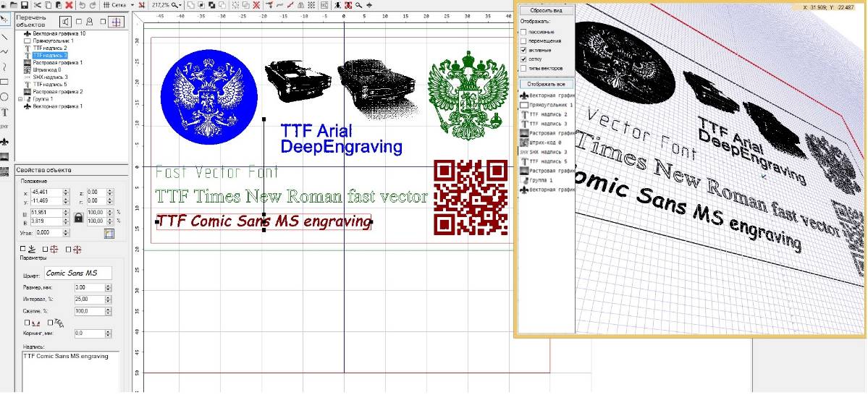
Task: Select the raster image tool in the left toolbar
Action: (4, 156)
